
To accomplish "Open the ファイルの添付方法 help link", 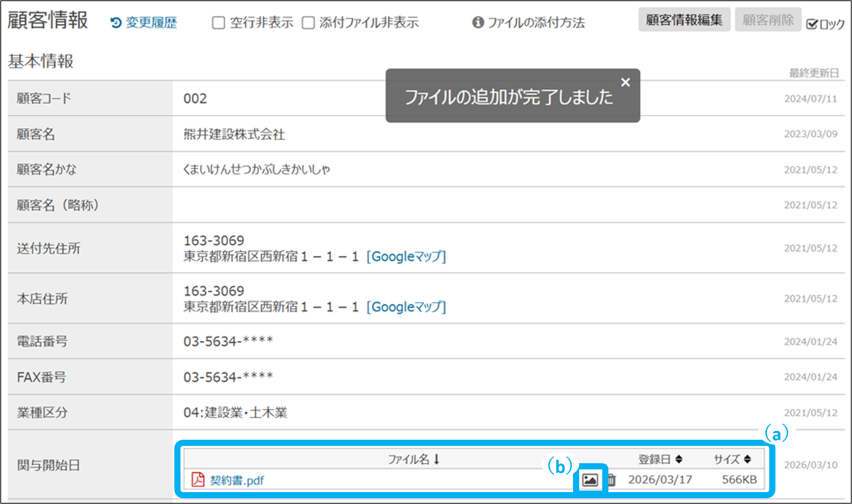I will pos(536,23).
